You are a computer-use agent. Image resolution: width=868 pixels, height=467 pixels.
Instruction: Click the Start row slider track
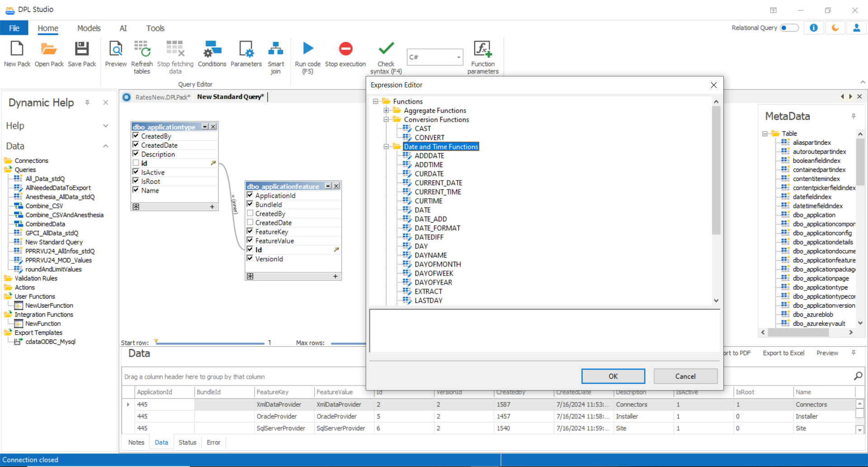coord(210,343)
